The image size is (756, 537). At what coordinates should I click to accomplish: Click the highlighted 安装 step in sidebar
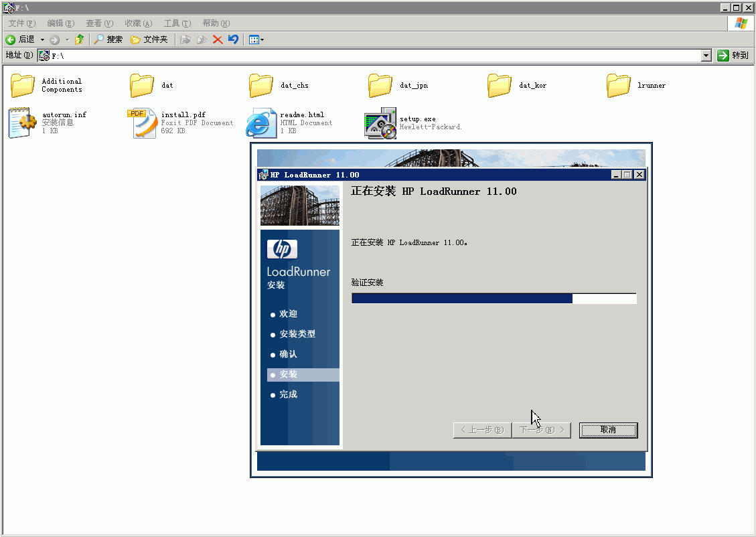(303, 374)
